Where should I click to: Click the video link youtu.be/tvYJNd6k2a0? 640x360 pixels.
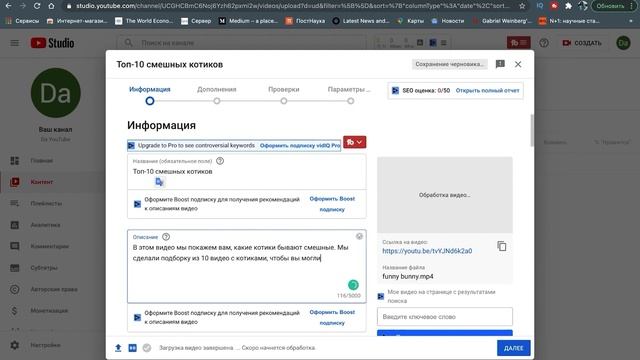point(427,251)
